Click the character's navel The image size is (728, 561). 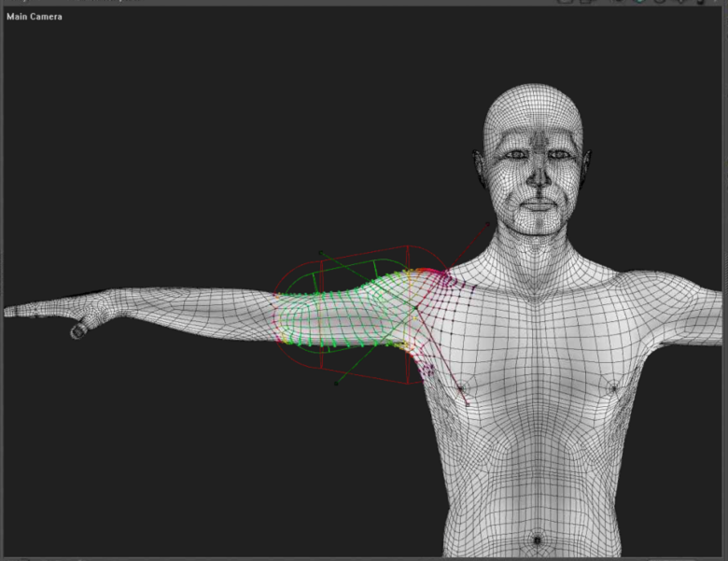point(536,540)
